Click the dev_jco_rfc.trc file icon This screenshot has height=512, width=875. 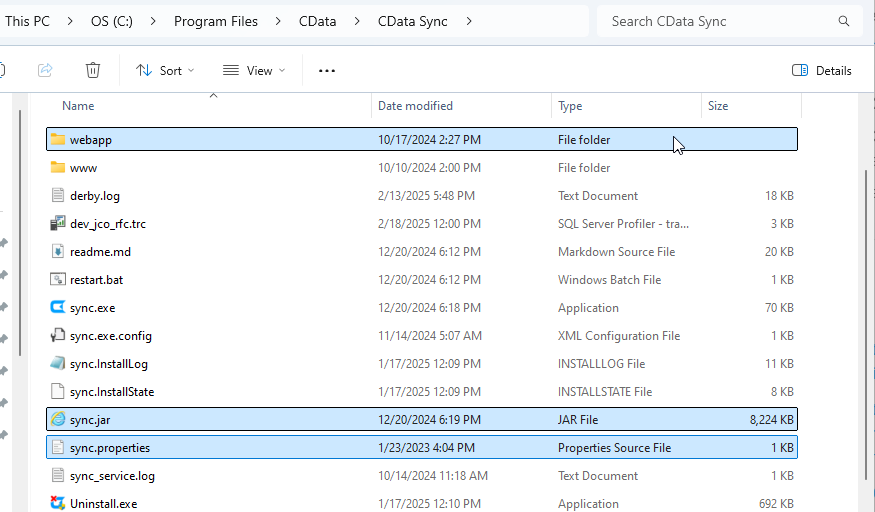point(58,224)
